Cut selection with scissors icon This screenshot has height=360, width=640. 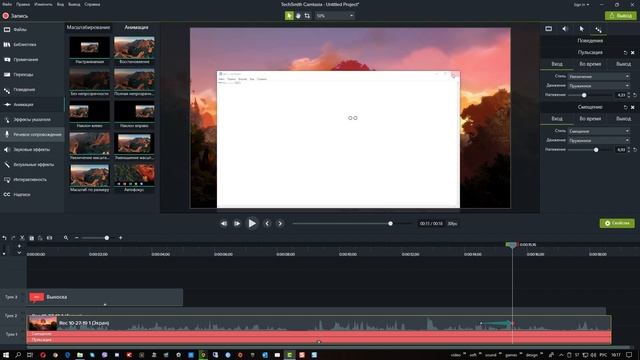[x=22, y=238]
